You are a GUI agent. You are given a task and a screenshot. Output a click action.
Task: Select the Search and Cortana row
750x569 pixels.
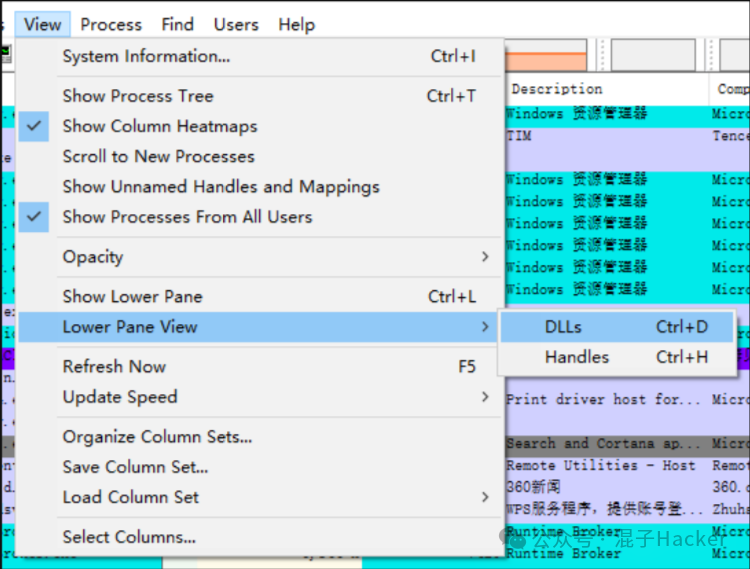click(628, 443)
